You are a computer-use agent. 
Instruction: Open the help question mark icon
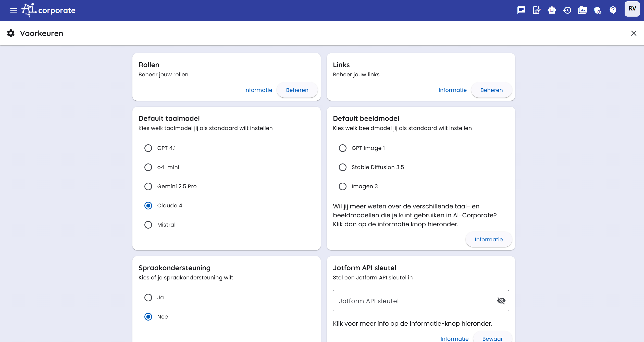tap(613, 10)
